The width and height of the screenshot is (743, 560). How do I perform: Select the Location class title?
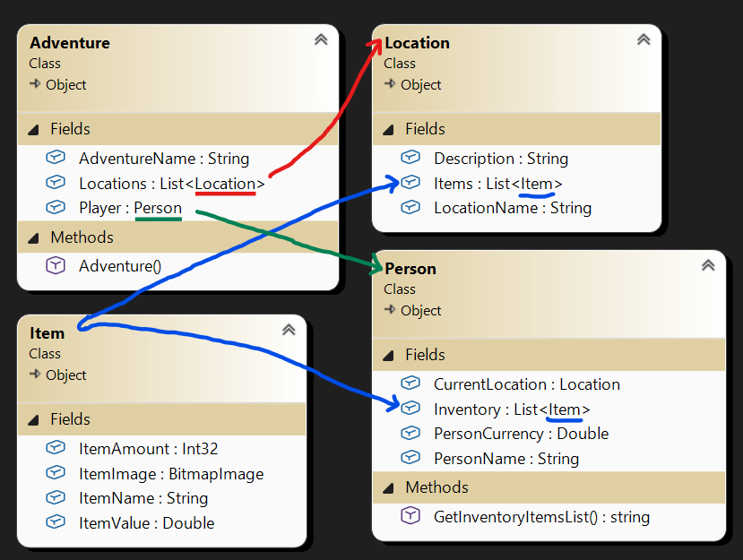417,43
